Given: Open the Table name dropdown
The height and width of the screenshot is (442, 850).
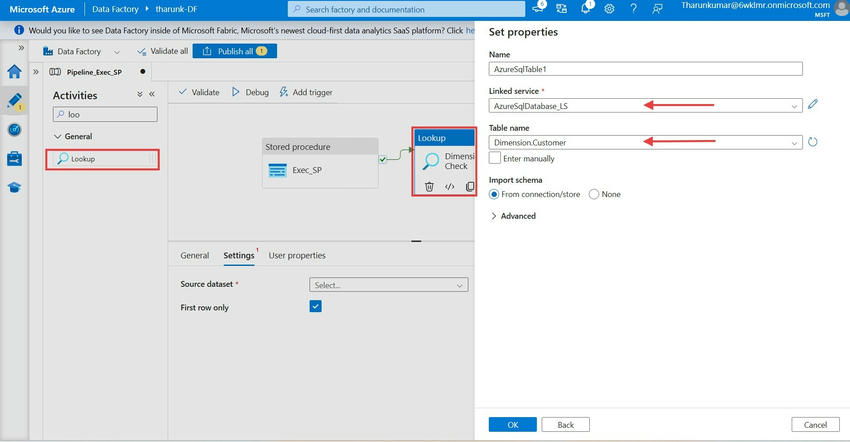Looking at the screenshot, I should (x=645, y=142).
